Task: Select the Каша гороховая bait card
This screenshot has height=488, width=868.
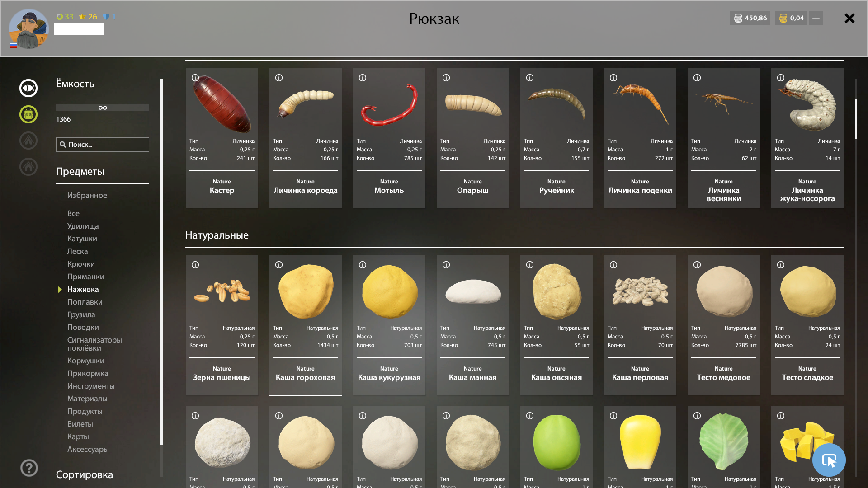Action: pos(306,325)
